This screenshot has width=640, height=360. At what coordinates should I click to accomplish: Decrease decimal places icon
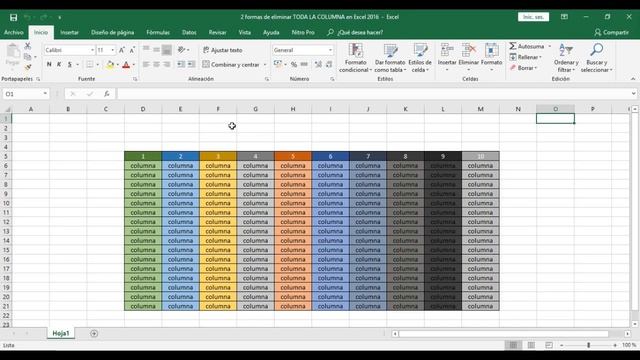point(329,64)
